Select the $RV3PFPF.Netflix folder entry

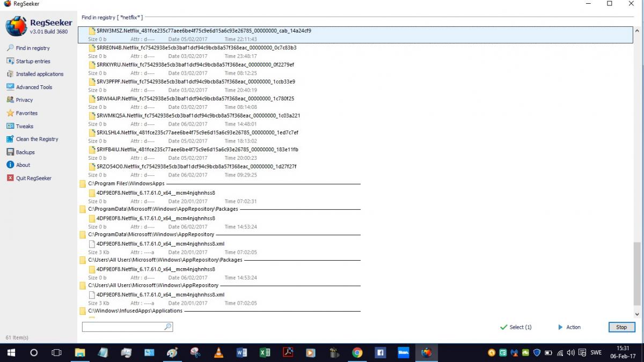356,86
